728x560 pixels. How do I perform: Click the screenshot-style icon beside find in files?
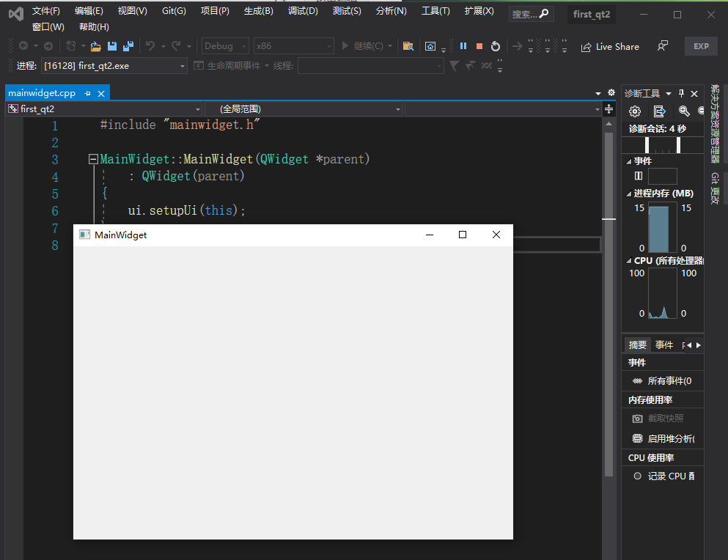pyautogui.click(x=430, y=46)
